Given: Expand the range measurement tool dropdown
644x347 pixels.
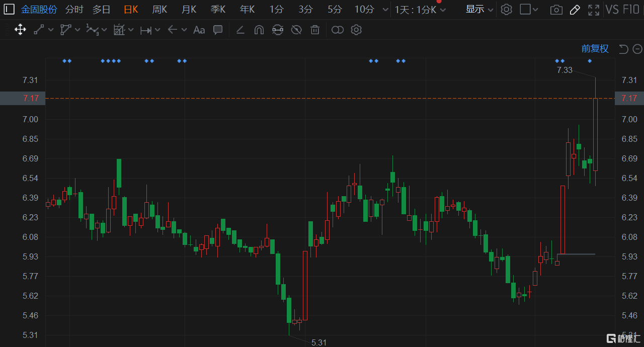Looking at the screenshot, I should (x=157, y=30).
